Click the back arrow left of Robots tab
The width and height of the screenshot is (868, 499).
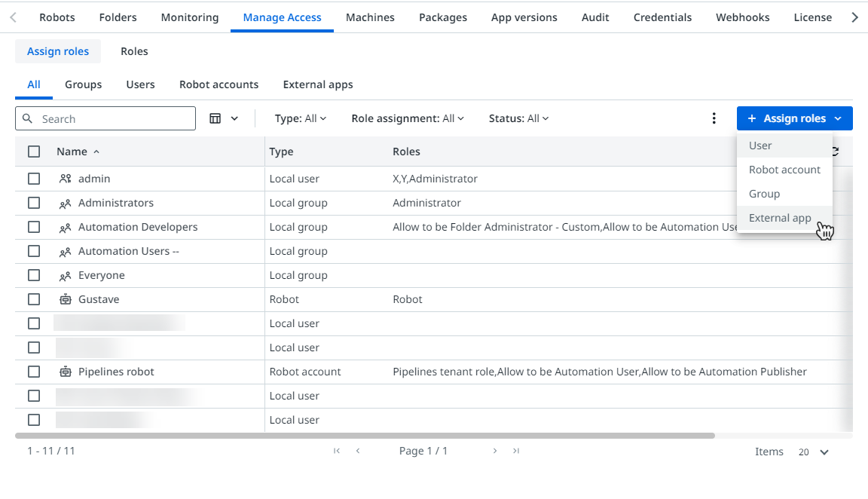point(13,17)
